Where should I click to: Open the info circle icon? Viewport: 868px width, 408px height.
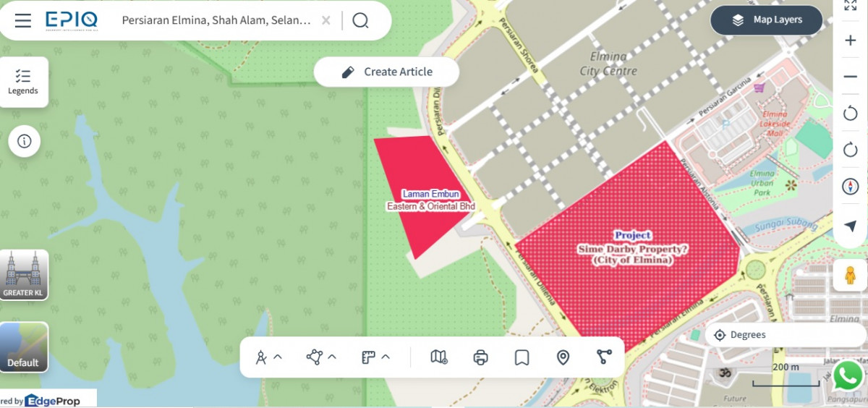(24, 141)
